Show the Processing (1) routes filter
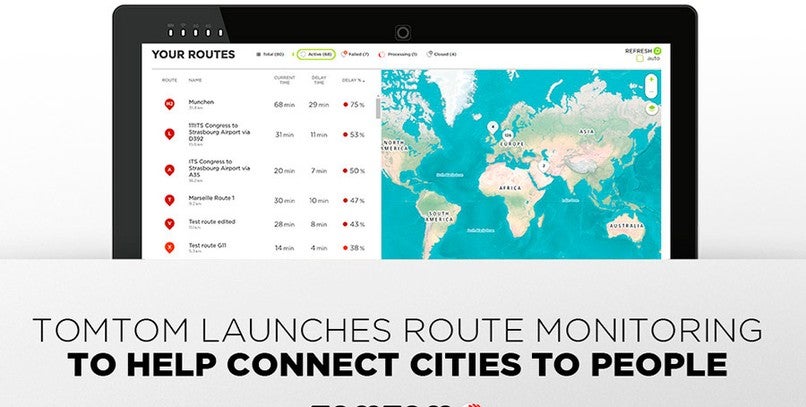 point(398,54)
